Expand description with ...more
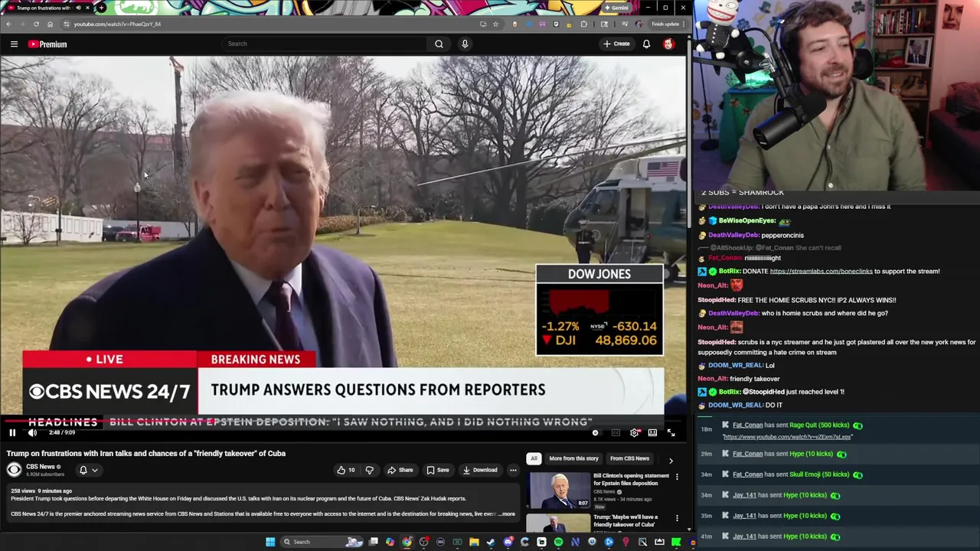Image resolution: width=980 pixels, height=551 pixels. coord(508,514)
